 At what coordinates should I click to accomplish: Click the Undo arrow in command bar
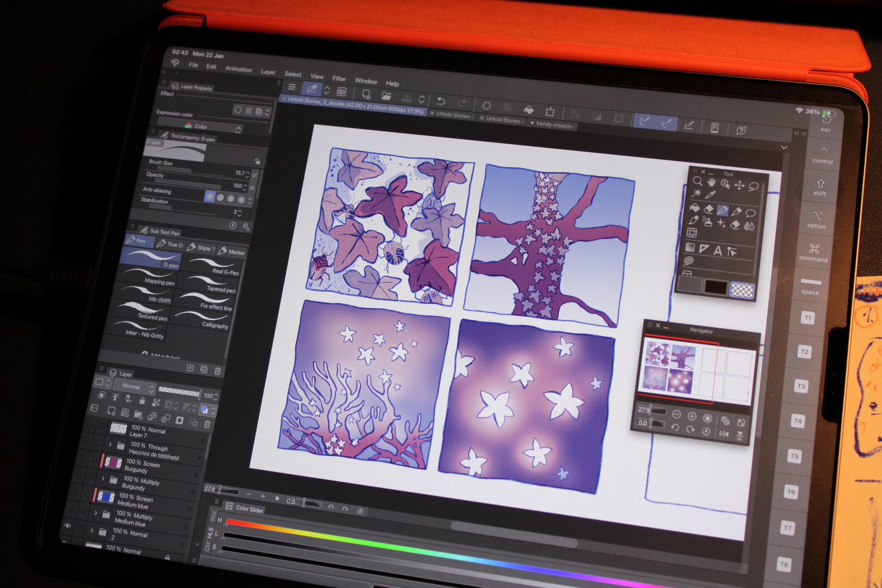[x=441, y=101]
